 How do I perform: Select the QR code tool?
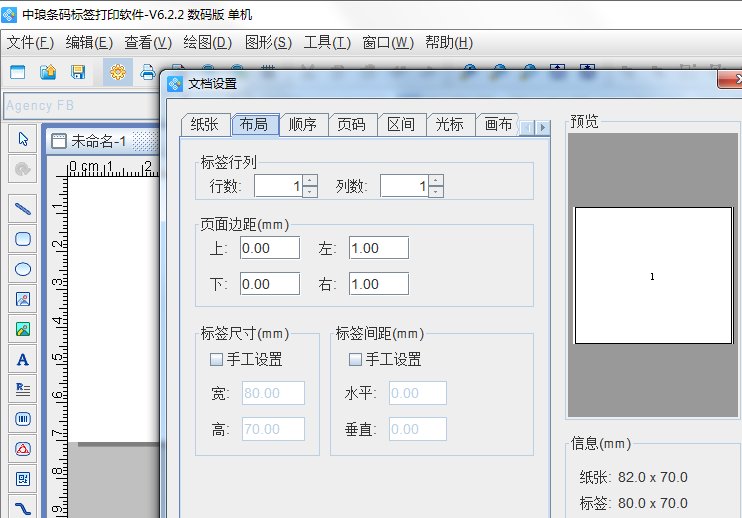tap(23, 479)
